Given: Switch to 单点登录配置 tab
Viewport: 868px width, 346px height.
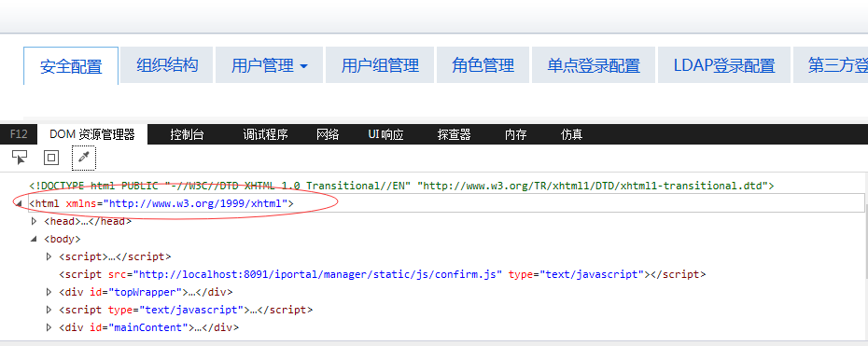Looking at the screenshot, I should click(x=594, y=65).
